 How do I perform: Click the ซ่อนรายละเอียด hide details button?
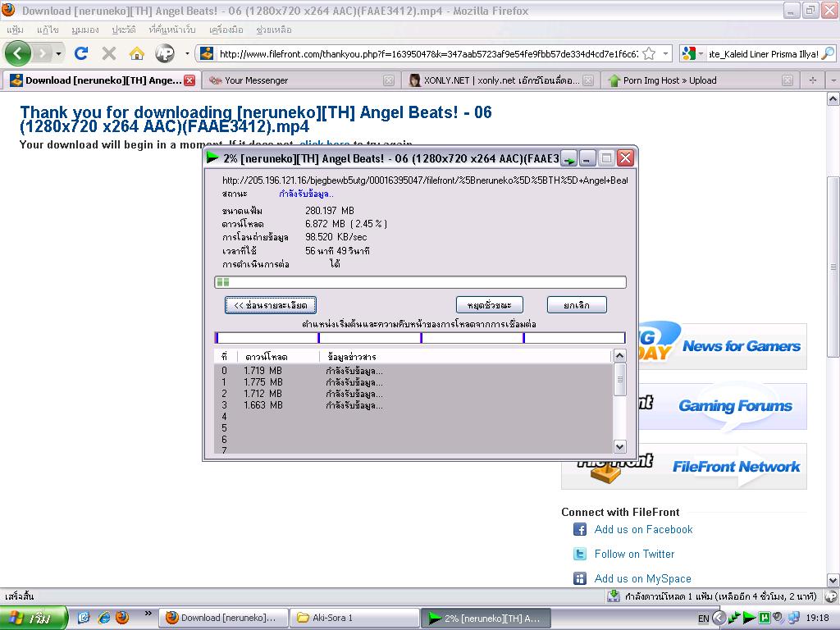270,305
